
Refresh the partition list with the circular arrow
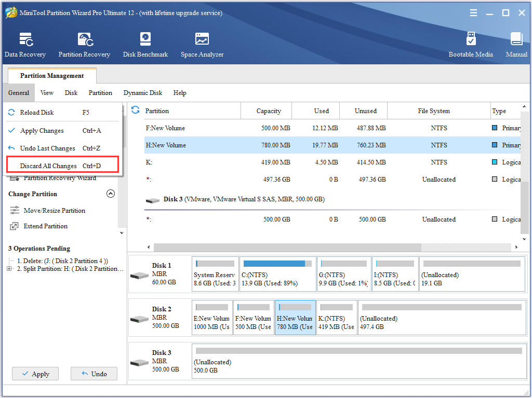135,111
